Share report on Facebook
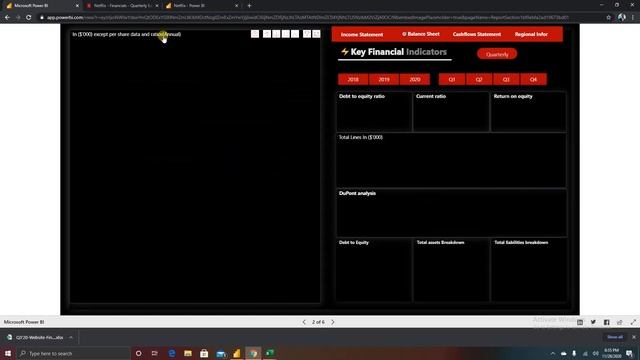The image size is (640, 360). [x=607, y=322]
